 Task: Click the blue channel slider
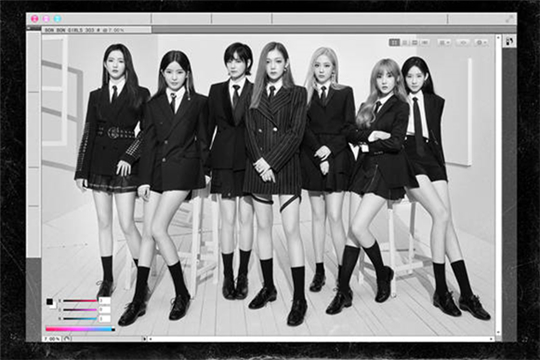80,319
